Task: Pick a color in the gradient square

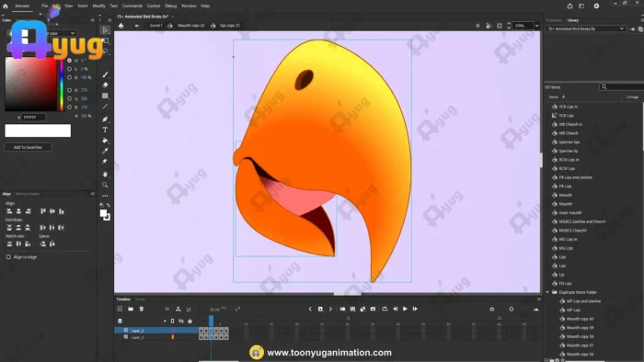Action: pos(30,84)
